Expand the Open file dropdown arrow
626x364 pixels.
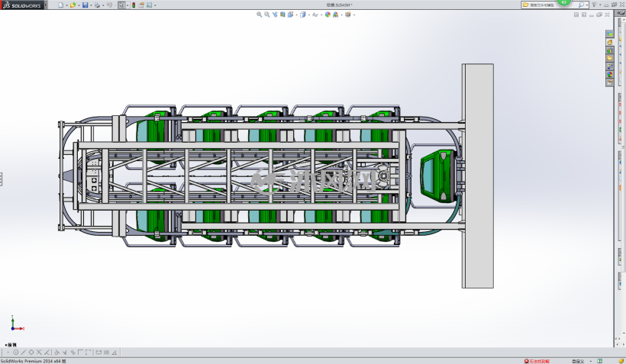tap(79, 5)
